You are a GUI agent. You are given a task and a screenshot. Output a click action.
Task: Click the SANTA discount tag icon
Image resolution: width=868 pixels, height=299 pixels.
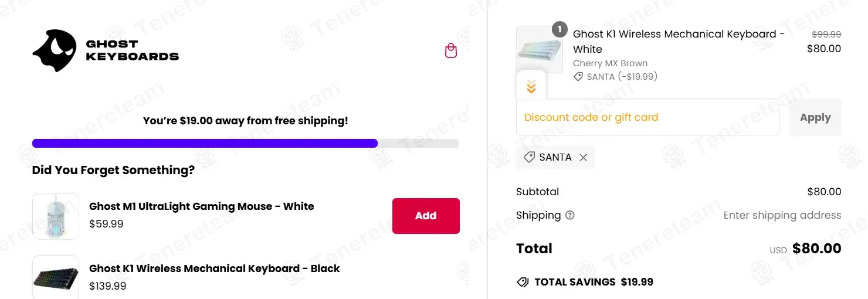coord(529,157)
